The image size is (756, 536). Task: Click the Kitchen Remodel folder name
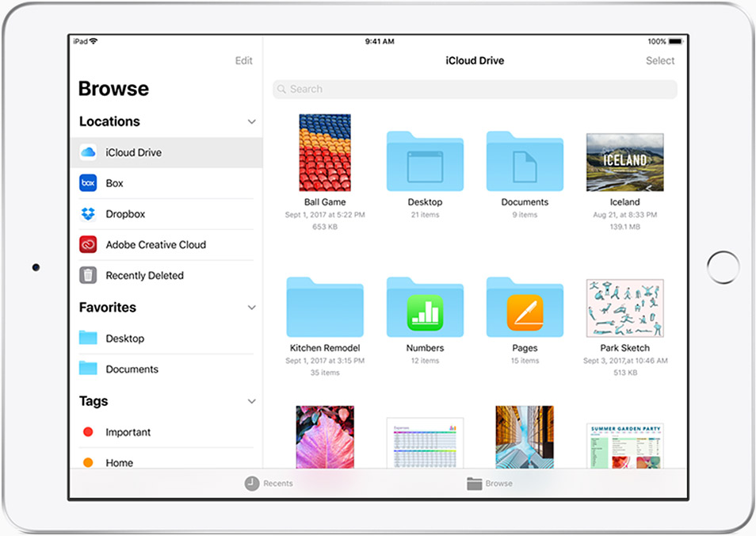coord(325,348)
